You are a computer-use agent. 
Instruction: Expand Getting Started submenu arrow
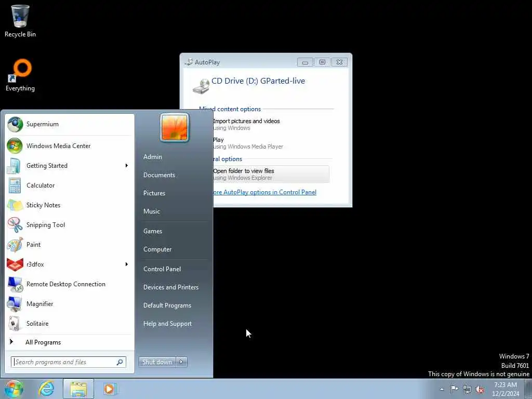[127, 166]
